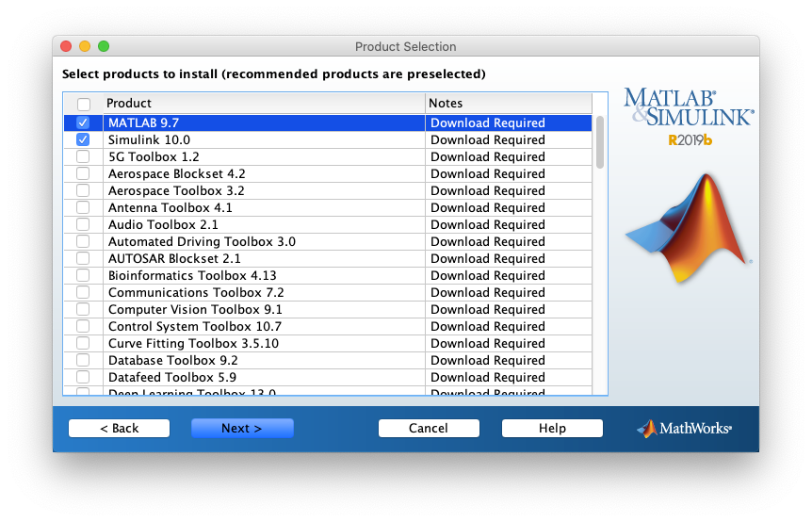Select the Communications Toolbox 7.2 row text

click(196, 292)
